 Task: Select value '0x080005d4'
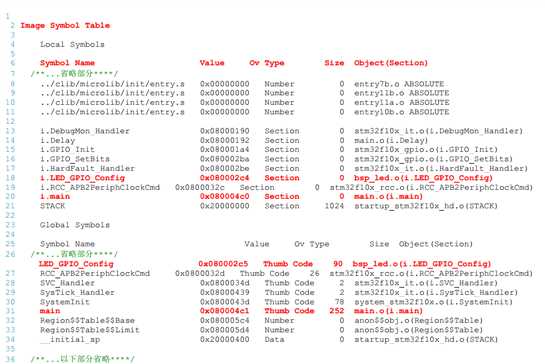coord(225,330)
